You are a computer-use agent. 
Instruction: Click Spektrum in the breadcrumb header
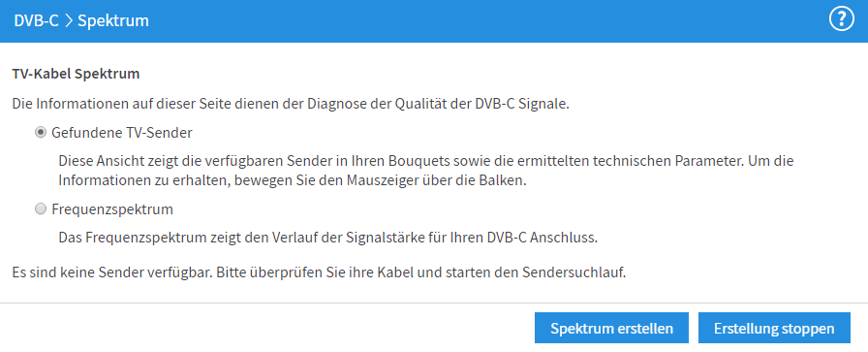tap(113, 21)
